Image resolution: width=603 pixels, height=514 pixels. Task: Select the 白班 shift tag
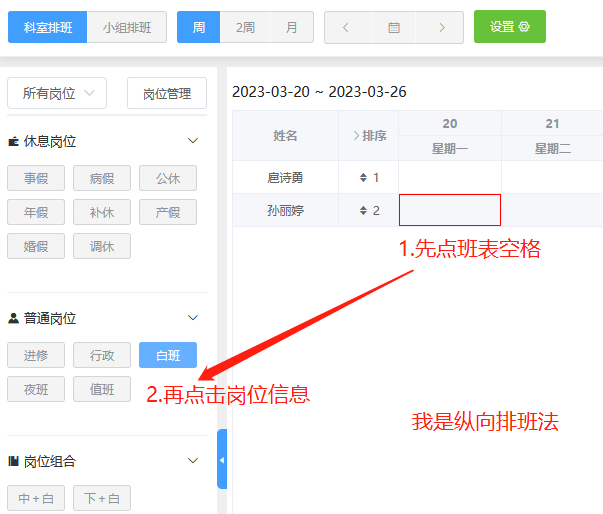[168, 355]
